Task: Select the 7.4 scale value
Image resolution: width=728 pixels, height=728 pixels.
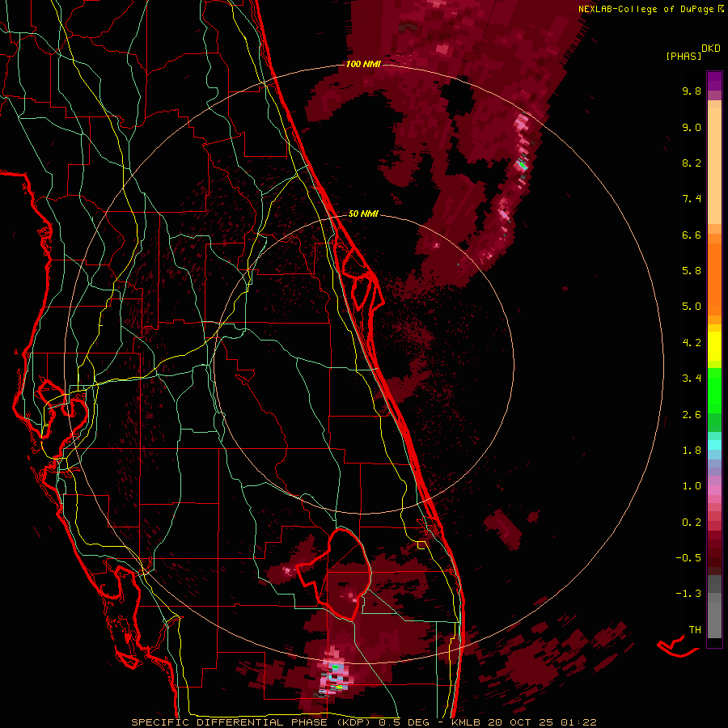Action: [x=692, y=199]
